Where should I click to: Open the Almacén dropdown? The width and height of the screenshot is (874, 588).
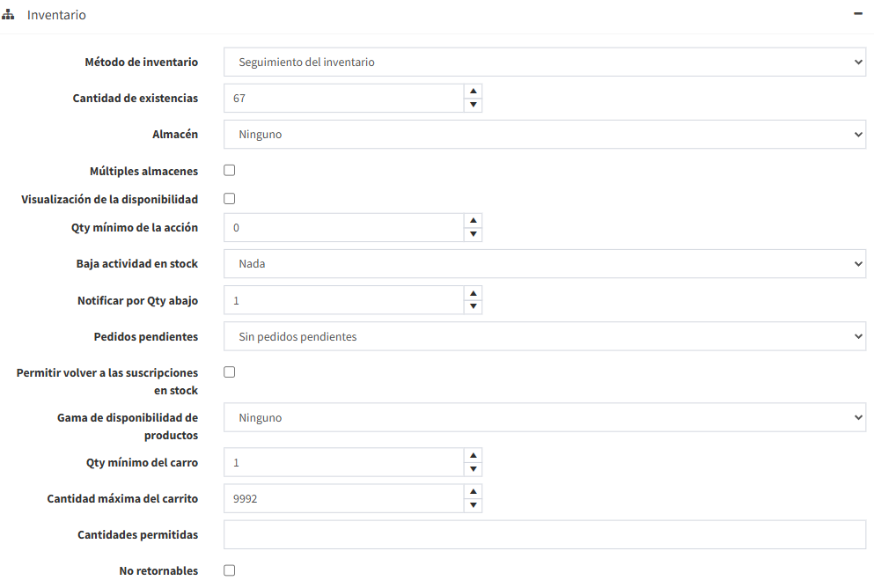click(545, 135)
